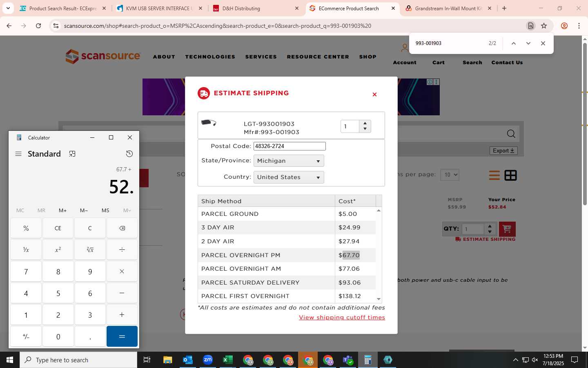Select the 2 DAY AIR row
This screenshot has width=588, height=368.
pyautogui.click(x=287, y=241)
